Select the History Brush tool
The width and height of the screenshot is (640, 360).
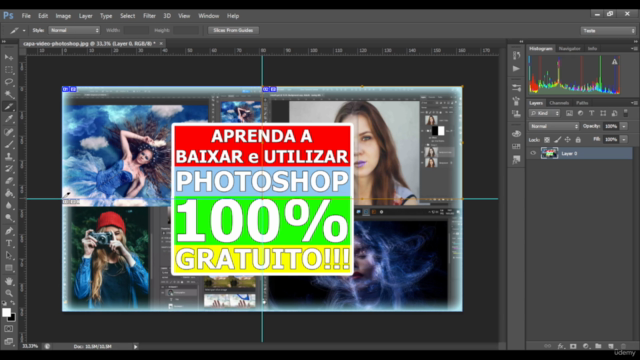click(x=9, y=169)
